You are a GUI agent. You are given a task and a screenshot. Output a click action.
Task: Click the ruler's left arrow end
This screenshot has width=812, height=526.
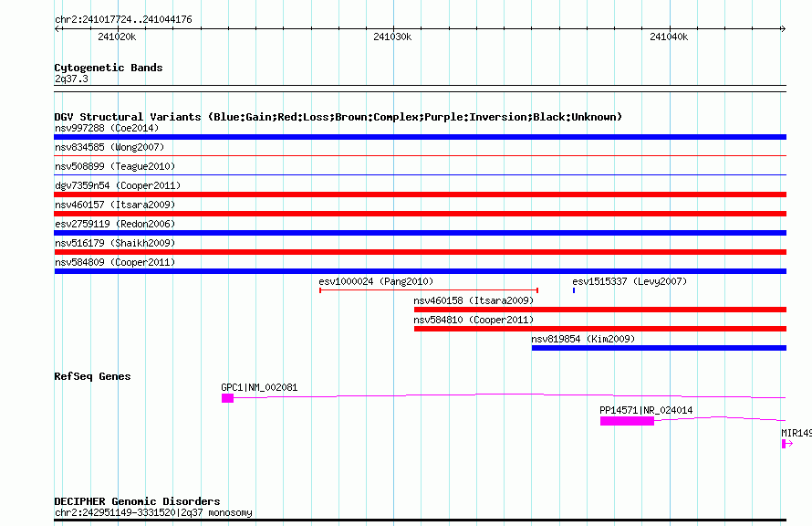57,28
